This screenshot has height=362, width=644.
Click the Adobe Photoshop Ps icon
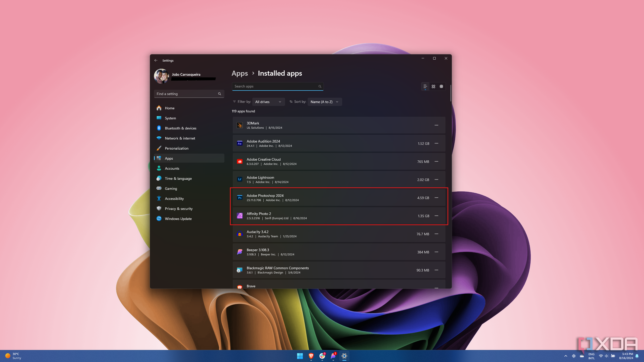[239, 198]
